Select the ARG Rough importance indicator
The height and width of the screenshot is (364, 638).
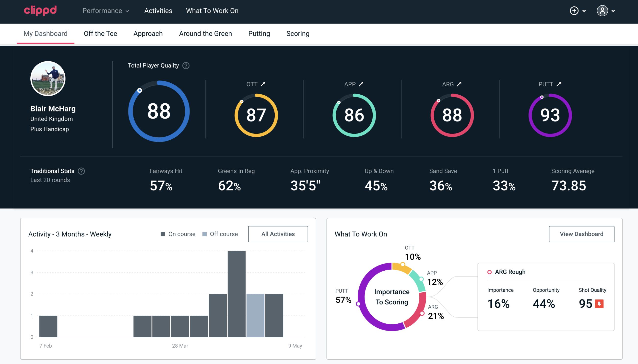(499, 303)
